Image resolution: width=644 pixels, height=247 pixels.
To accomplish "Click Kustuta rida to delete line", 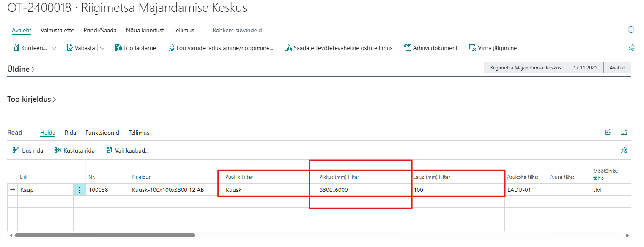I will pyautogui.click(x=75, y=150).
